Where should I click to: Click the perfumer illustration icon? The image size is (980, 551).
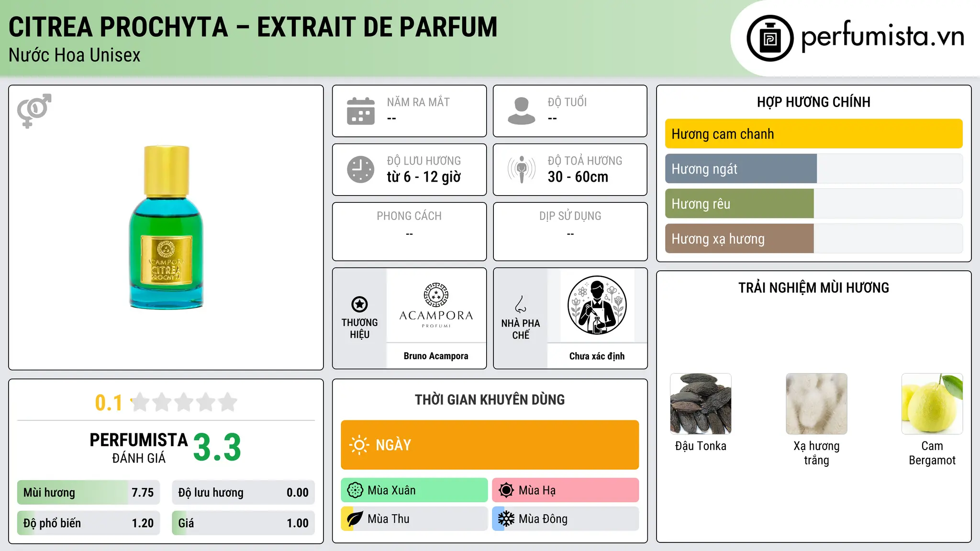(597, 305)
